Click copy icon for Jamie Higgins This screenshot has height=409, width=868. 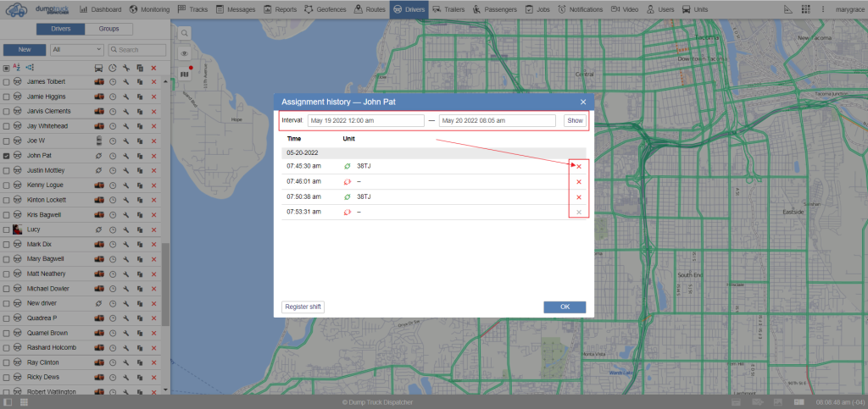click(x=139, y=97)
